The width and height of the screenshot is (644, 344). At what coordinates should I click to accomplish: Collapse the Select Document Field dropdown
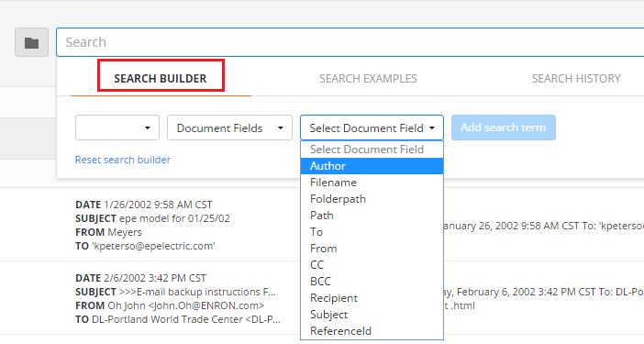(x=372, y=128)
